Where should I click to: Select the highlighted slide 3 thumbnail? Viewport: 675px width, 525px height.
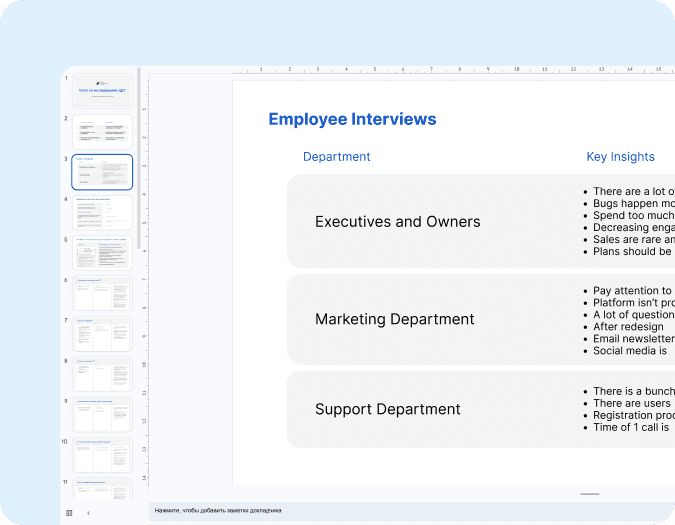pyautogui.click(x=102, y=172)
